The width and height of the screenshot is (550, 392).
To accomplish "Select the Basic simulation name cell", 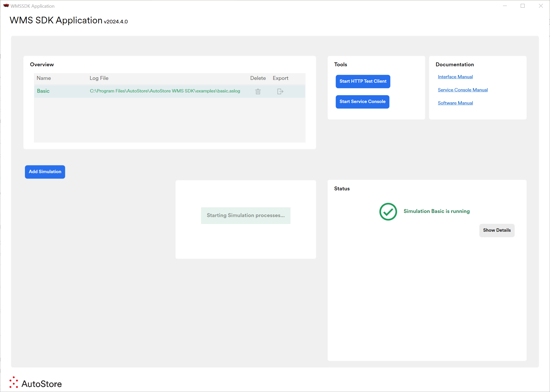I will point(43,91).
